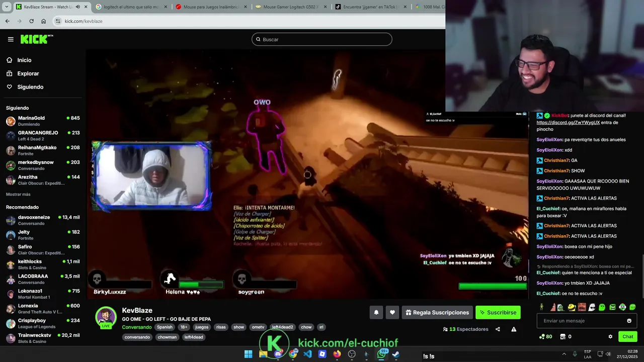Open recommended channel Lokonazo1
The height and width of the screenshot is (362, 644).
coord(43,294)
